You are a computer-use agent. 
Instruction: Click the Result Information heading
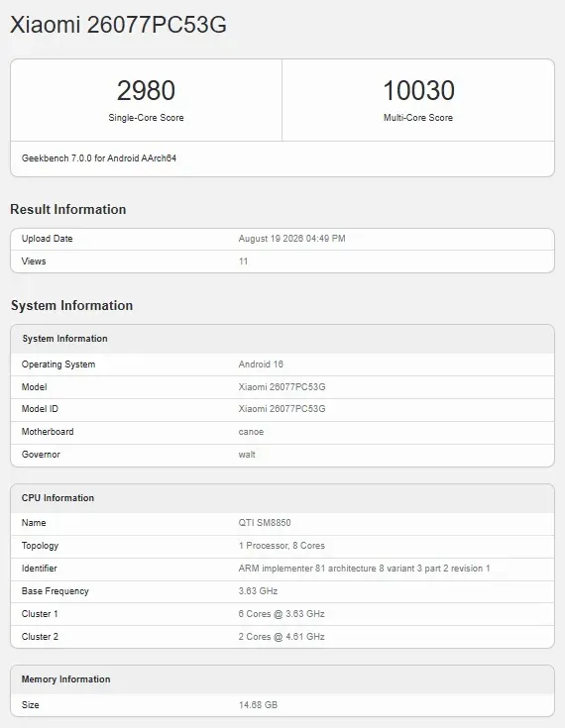coord(68,209)
